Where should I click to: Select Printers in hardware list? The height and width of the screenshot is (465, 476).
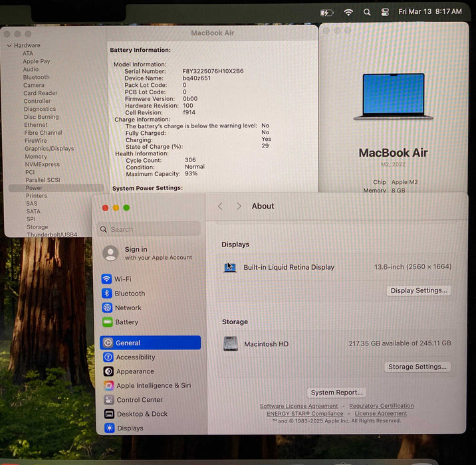click(x=37, y=196)
